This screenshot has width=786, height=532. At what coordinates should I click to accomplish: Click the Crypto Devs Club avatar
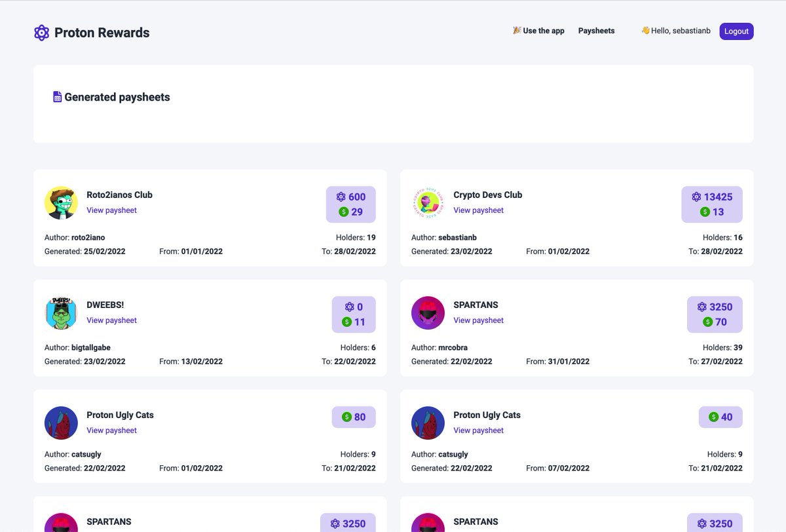pos(428,203)
